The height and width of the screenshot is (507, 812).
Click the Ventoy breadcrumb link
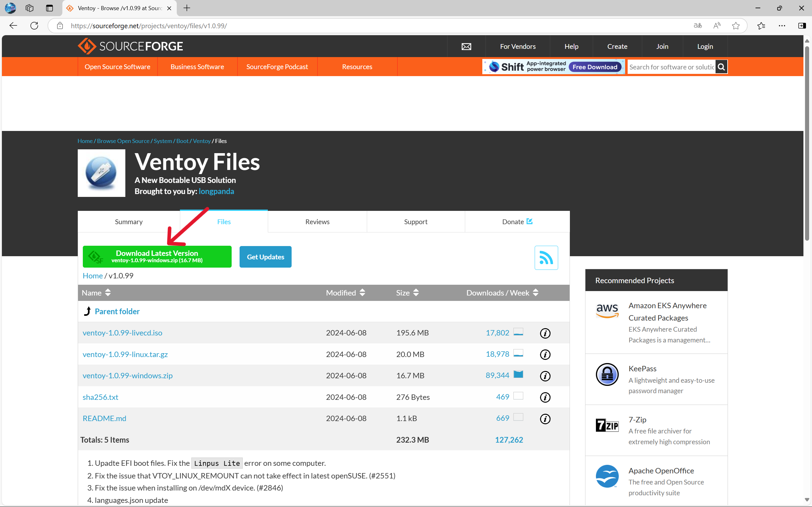click(x=202, y=141)
